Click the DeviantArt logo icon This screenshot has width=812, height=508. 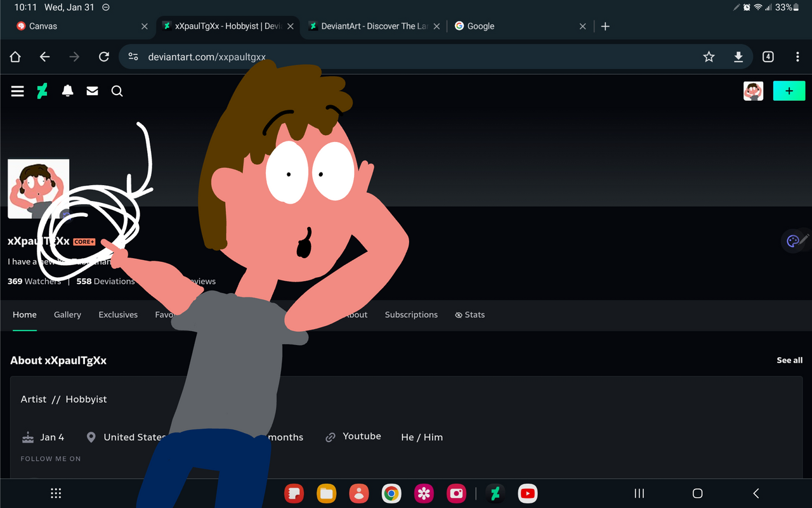pyautogui.click(x=43, y=91)
